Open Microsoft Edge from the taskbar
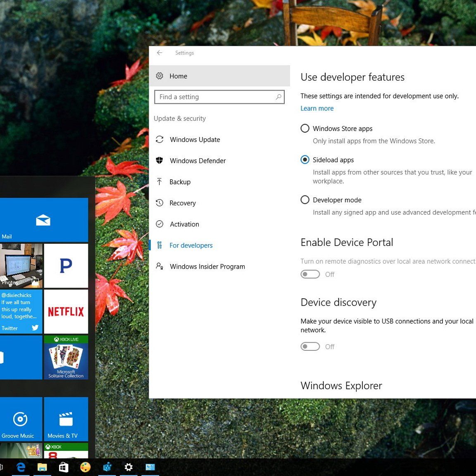The image size is (476, 476). 21,467
